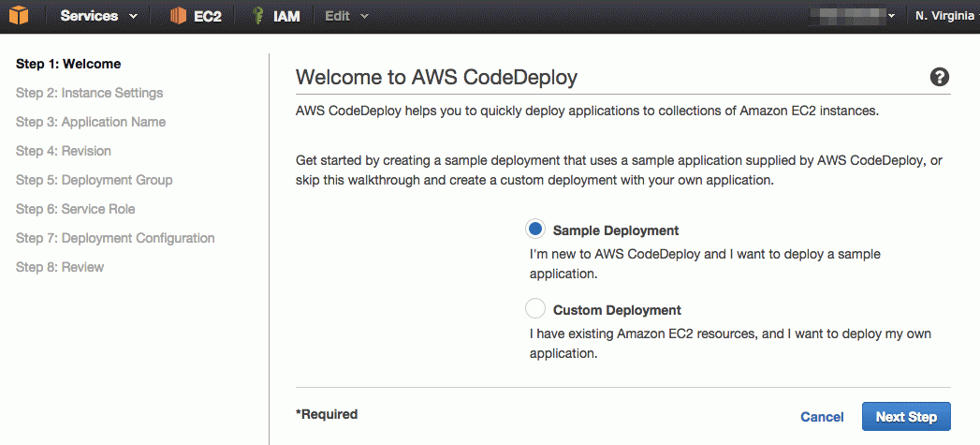
Task: Click the 'I'm new to AWS CodeDeploy' description
Action: tap(705, 264)
